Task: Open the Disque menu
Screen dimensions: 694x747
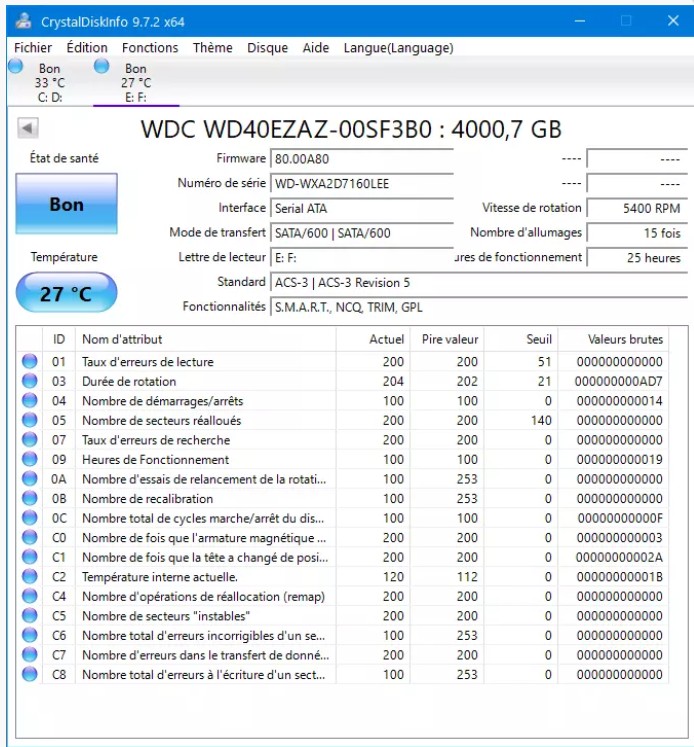Action: [x=267, y=48]
